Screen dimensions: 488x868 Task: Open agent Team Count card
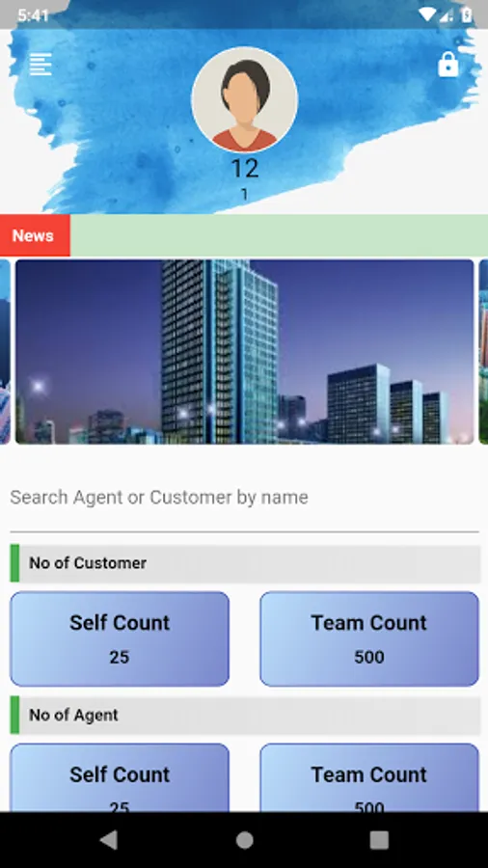tap(369, 777)
